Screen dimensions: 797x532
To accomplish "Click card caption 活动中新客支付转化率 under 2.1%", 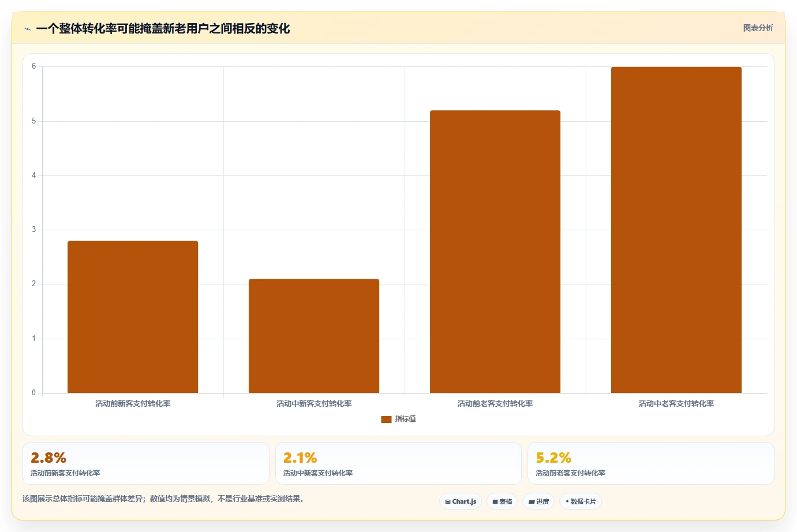I will (x=318, y=473).
